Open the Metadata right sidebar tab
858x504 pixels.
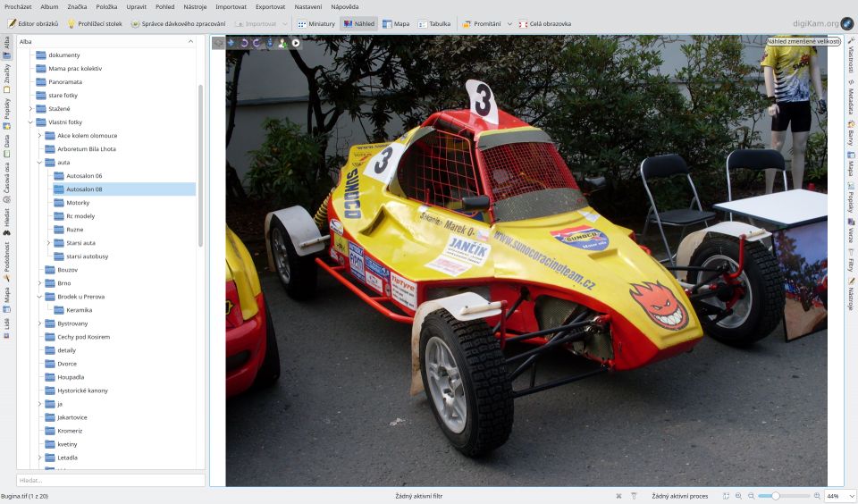tap(851, 97)
